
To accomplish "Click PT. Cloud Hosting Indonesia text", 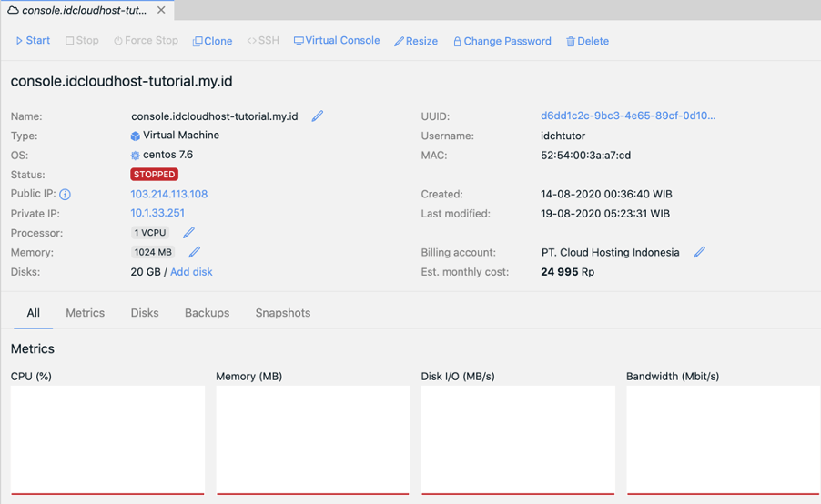I will [611, 252].
